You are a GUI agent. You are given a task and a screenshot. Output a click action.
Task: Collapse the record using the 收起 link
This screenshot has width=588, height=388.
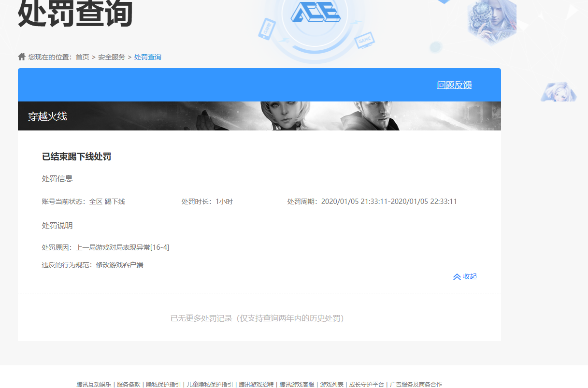(470, 276)
